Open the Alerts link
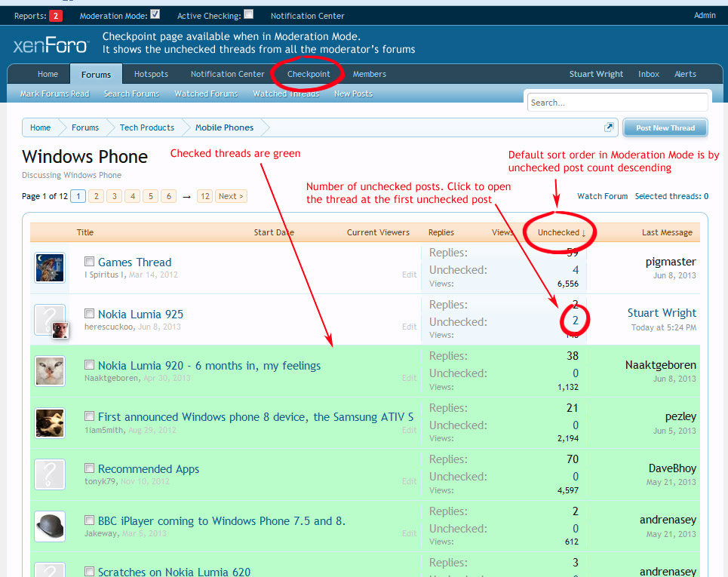728x577 pixels. pyautogui.click(x=685, y=74)
